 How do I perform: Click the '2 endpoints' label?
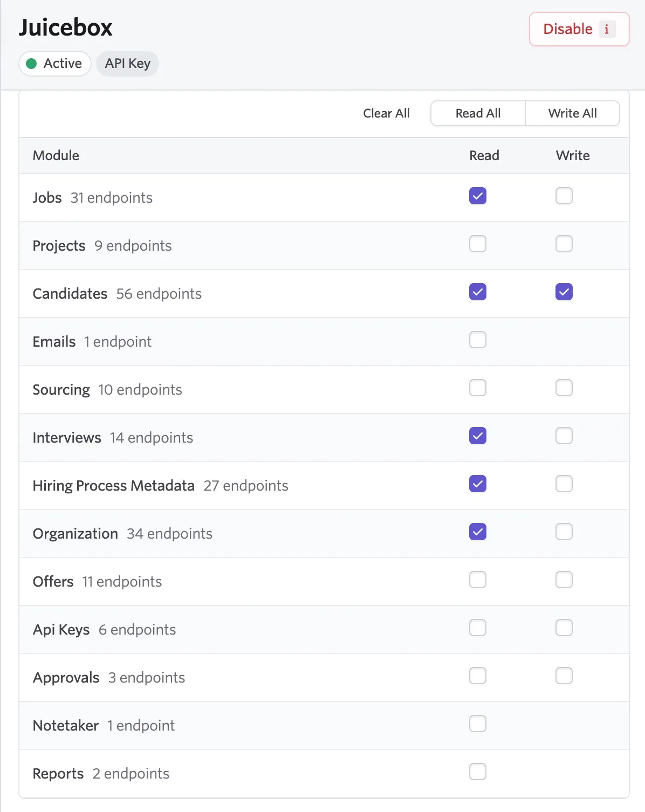coord(131,774)
